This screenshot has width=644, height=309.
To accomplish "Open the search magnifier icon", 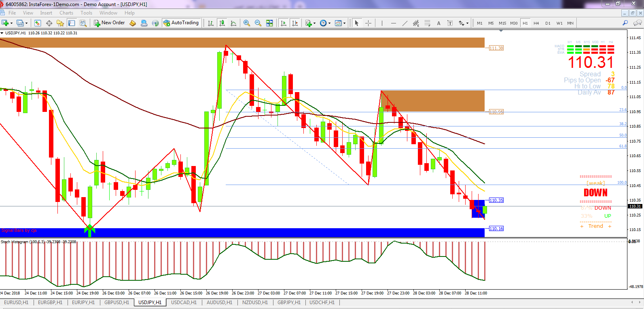I will pos(625,23).
